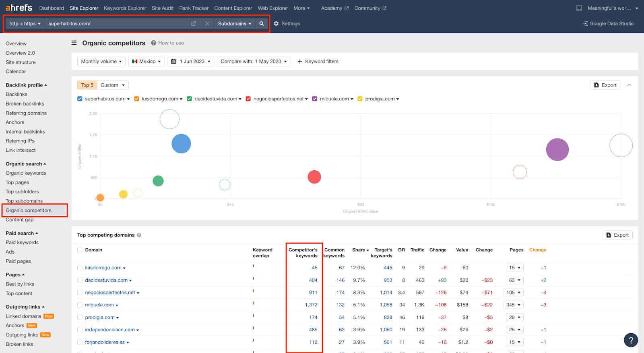The width and height of the screenshot is (644, 353).
Task: Open Site Audit
Action: 163,8
